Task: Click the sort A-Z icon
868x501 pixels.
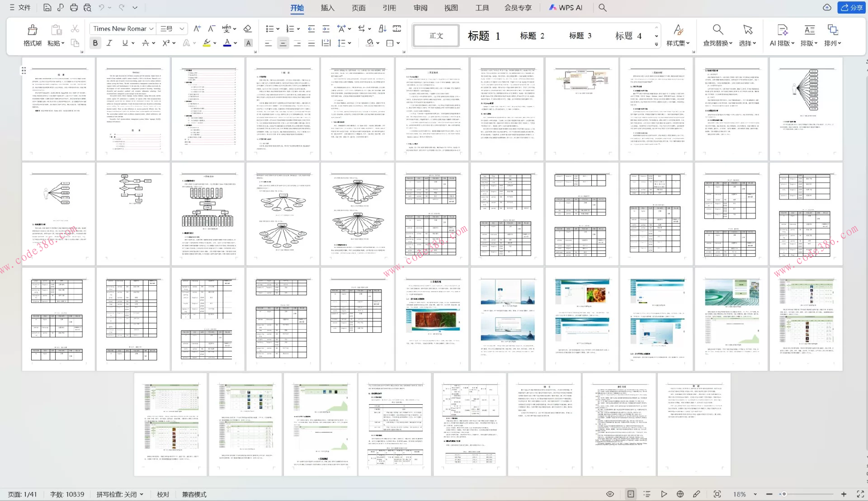Action: 382,28
